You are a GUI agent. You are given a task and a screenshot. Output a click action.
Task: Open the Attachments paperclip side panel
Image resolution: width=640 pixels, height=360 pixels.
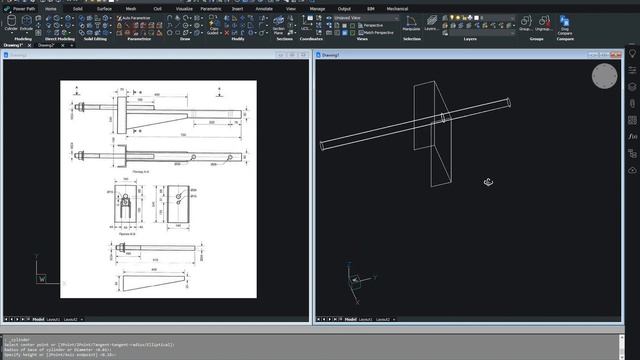click(632, 103)
